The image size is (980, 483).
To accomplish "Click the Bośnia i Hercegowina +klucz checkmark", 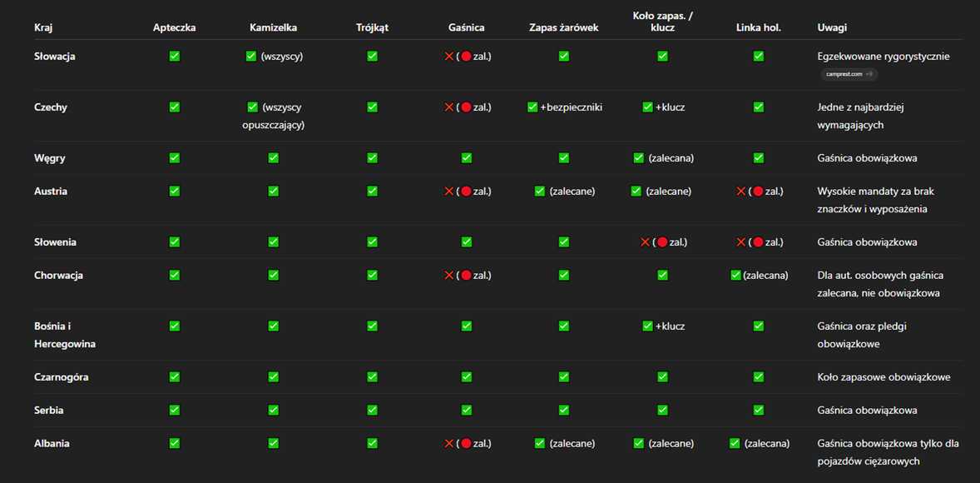I will (x=647, y=326).
